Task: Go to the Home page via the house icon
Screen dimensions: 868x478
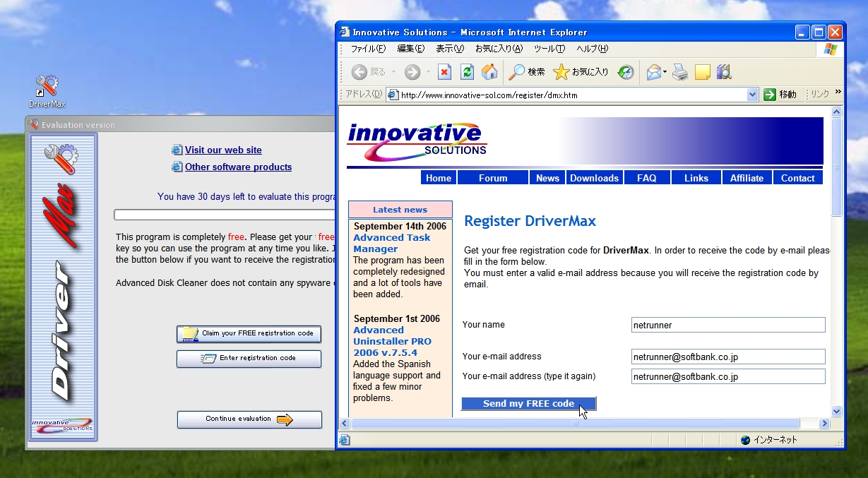Action: 489,72
